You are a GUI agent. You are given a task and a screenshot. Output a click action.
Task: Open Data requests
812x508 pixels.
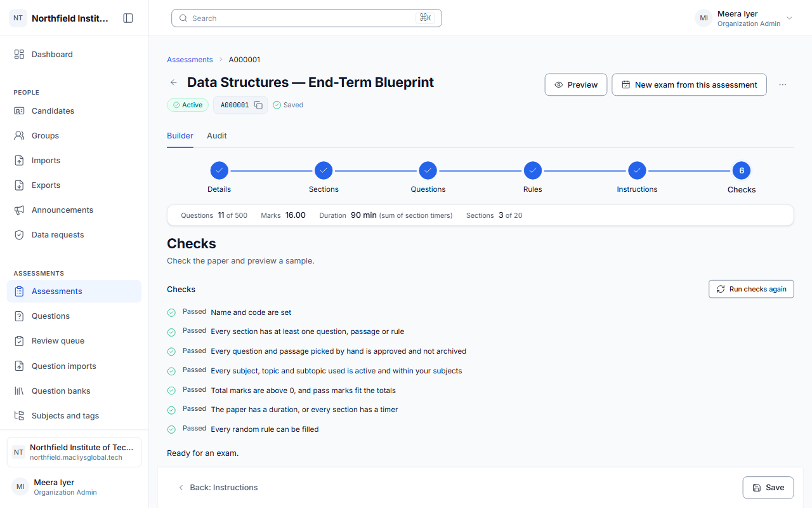tap(74, 235)
